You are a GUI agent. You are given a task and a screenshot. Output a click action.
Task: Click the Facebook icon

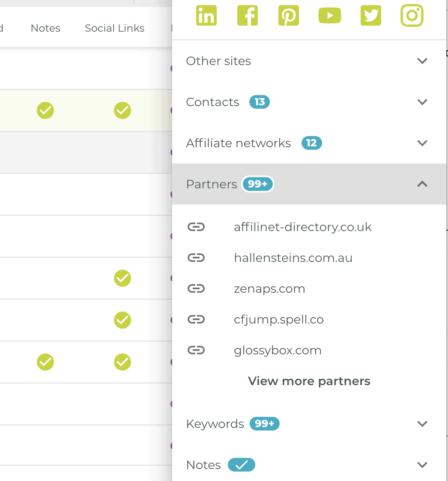pyautogui.click(x=247, y=15)
